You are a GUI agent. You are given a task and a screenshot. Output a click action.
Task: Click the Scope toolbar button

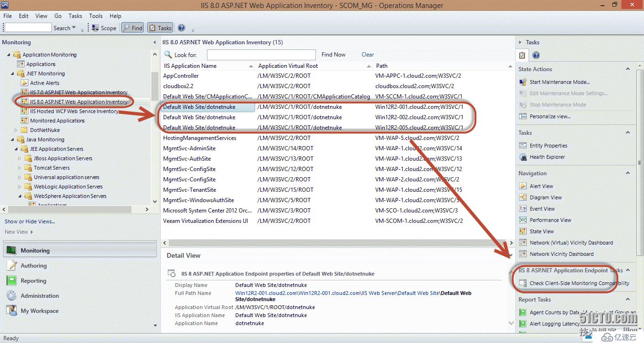coord(104,28)
